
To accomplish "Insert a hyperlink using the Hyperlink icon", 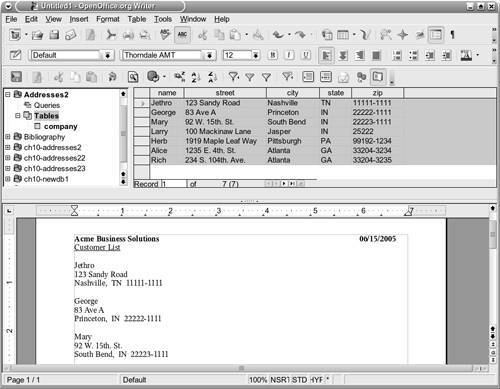I will pyautogui.click(x=327, y=35).
